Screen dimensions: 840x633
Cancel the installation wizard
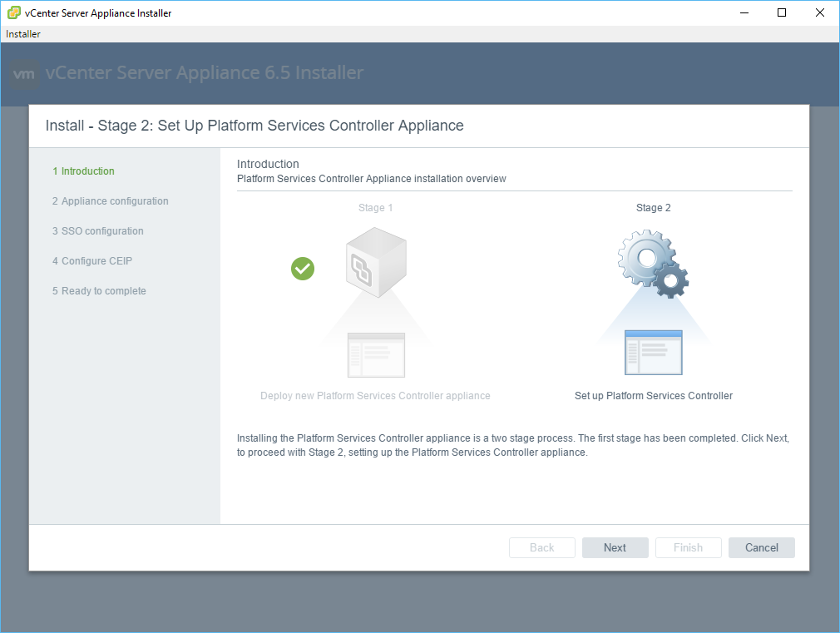click(x=761, y=548)
